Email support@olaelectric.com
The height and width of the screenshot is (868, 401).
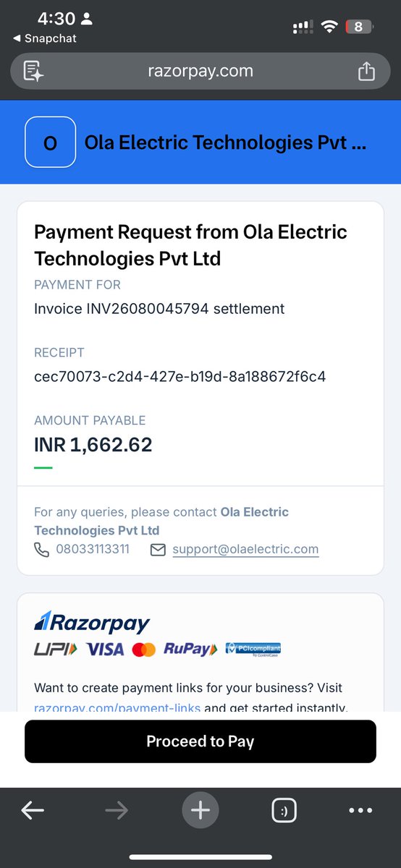(x=245, y=549)
